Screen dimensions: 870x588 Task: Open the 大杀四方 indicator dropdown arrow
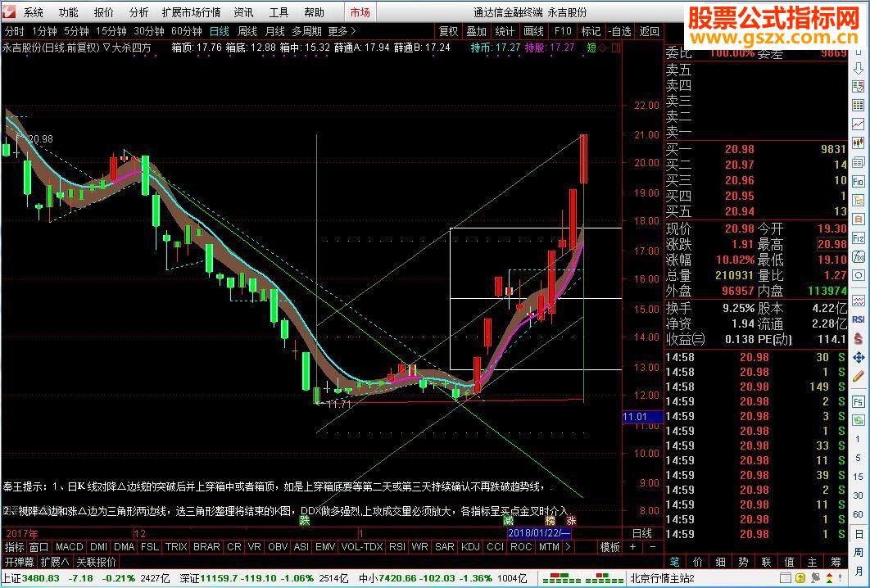106,47
